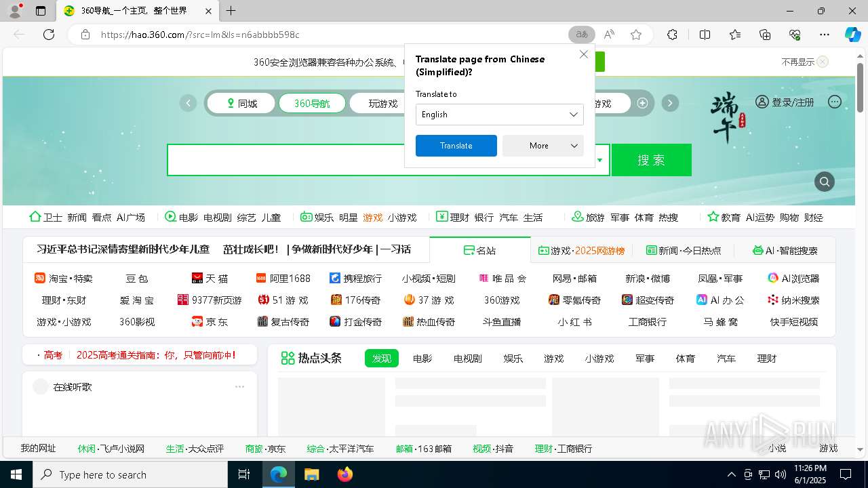Open the round more-options icon near login

[x=835, y=102]
